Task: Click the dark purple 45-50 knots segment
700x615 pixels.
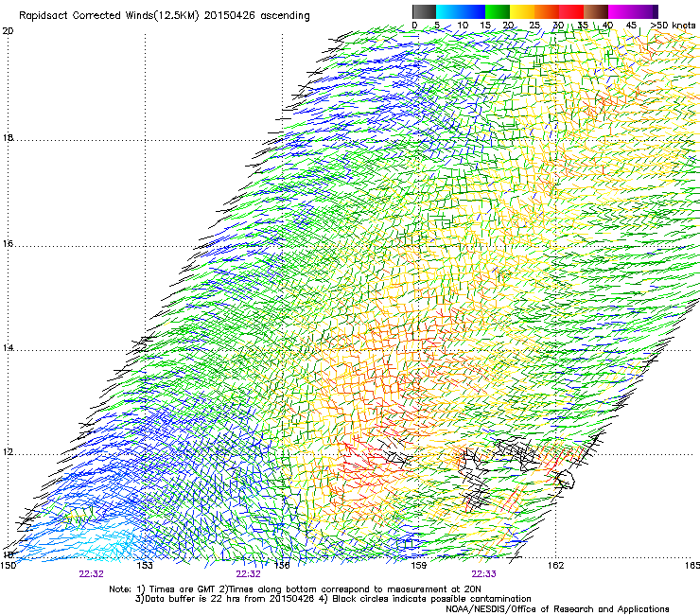Action: point(645,11)
